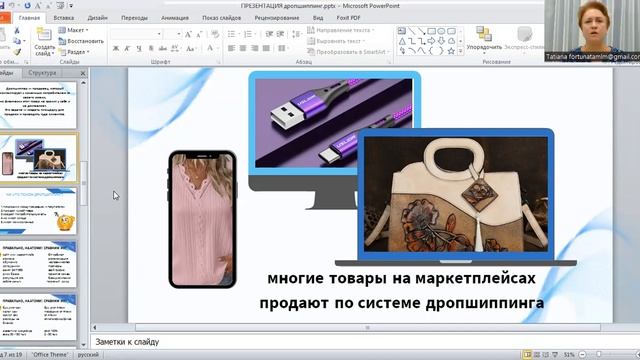Toggle align text left

tap(231, 48)
